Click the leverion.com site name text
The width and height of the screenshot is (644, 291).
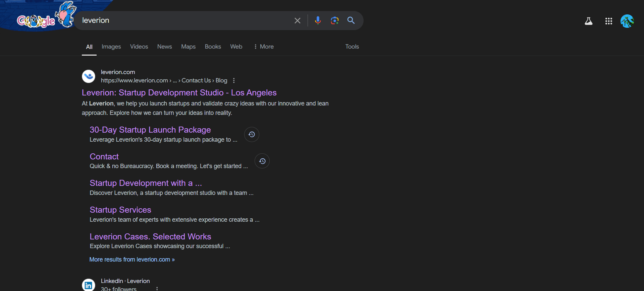coord(118,72)
